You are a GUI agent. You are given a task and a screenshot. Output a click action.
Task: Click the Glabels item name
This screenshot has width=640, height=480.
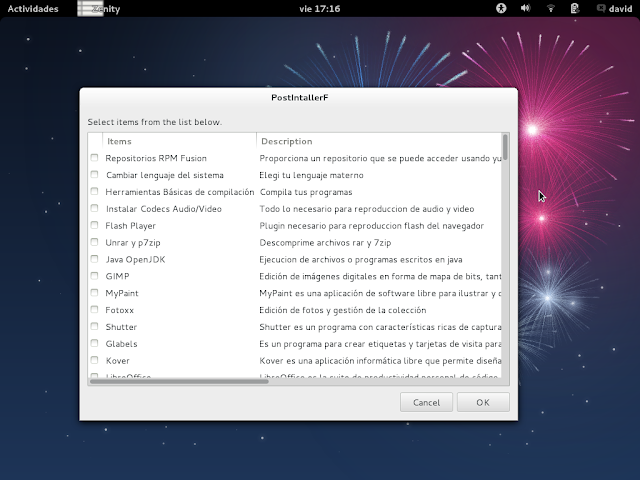pyautogui.click(x=121, y=344)
